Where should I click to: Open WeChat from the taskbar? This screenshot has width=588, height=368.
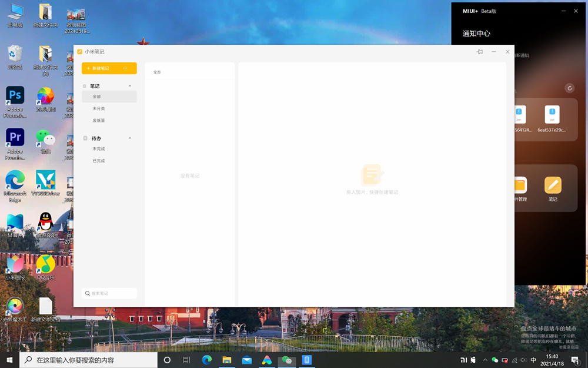[x=287, y=360]
